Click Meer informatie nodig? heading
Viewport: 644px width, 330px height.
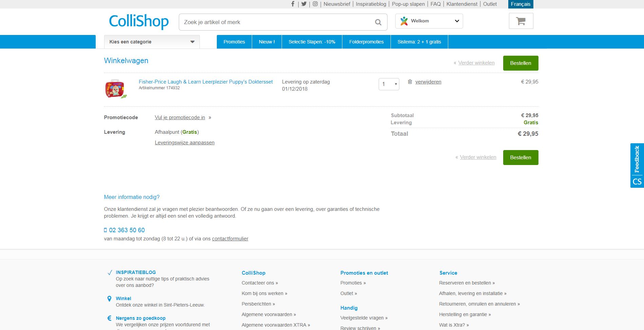(132, 197)
